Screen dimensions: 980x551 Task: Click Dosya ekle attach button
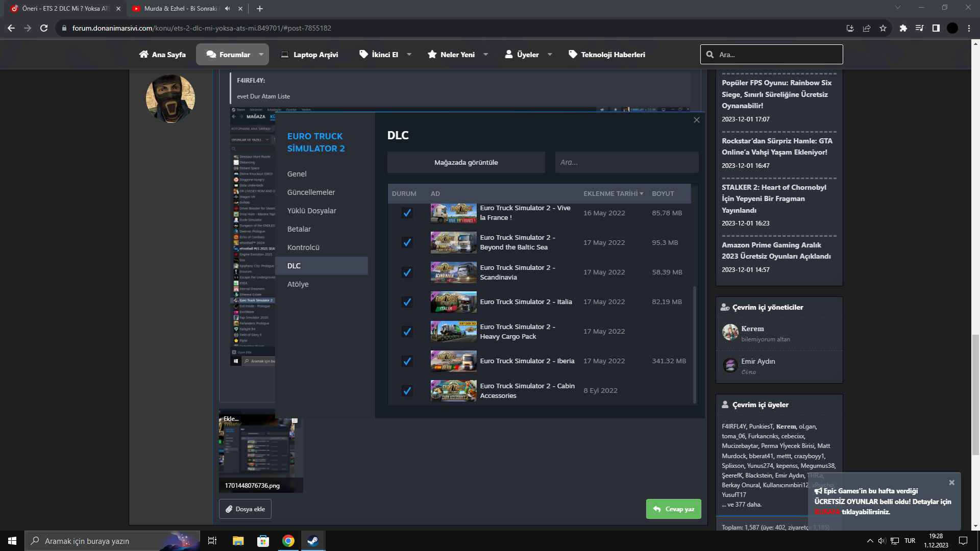point(245,509)
